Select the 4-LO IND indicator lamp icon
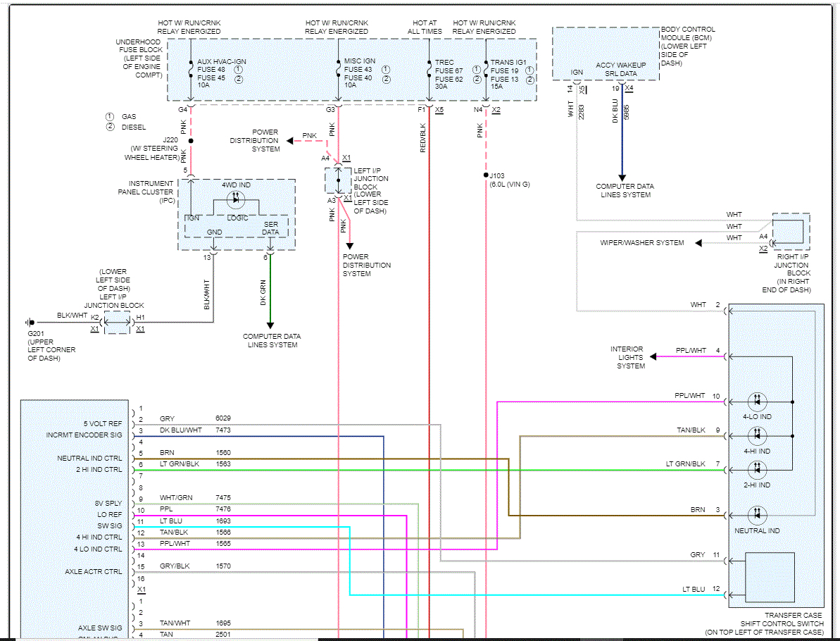The height and width of the screenshot is (641, 840). 757,402
